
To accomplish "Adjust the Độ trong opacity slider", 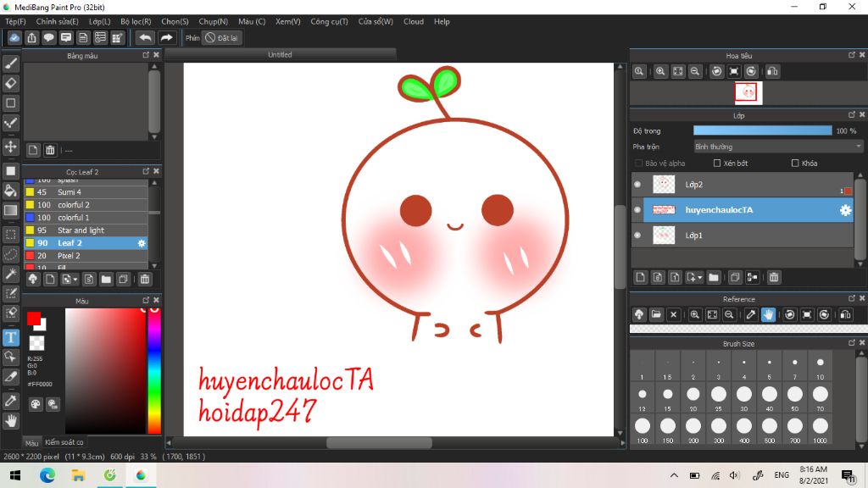I will point(762,130).
